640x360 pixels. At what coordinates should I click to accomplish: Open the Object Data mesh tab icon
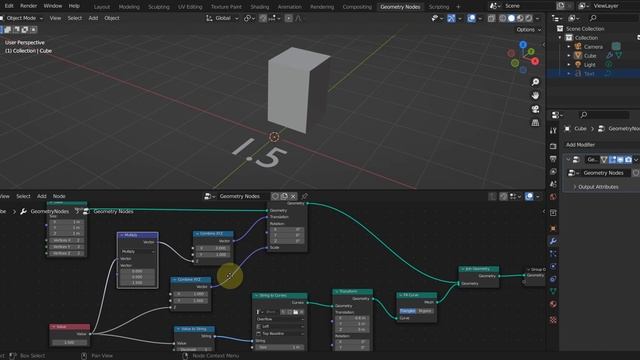click(553, 291)
